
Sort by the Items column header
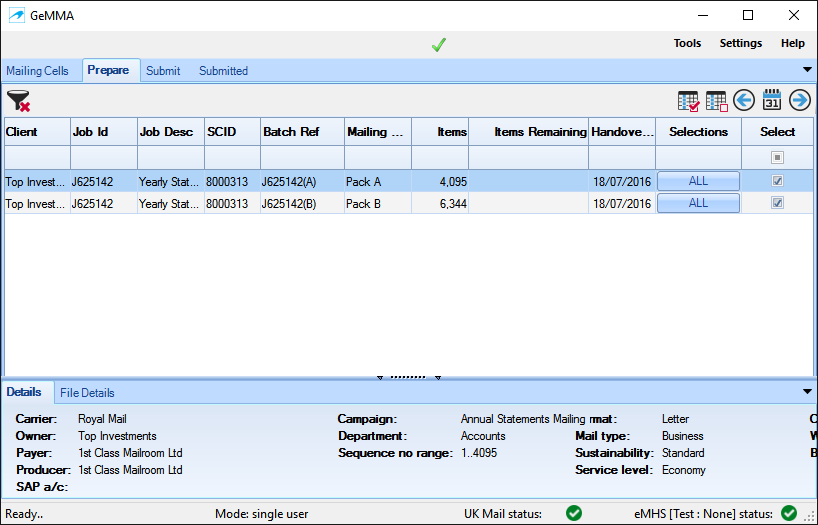440,132
